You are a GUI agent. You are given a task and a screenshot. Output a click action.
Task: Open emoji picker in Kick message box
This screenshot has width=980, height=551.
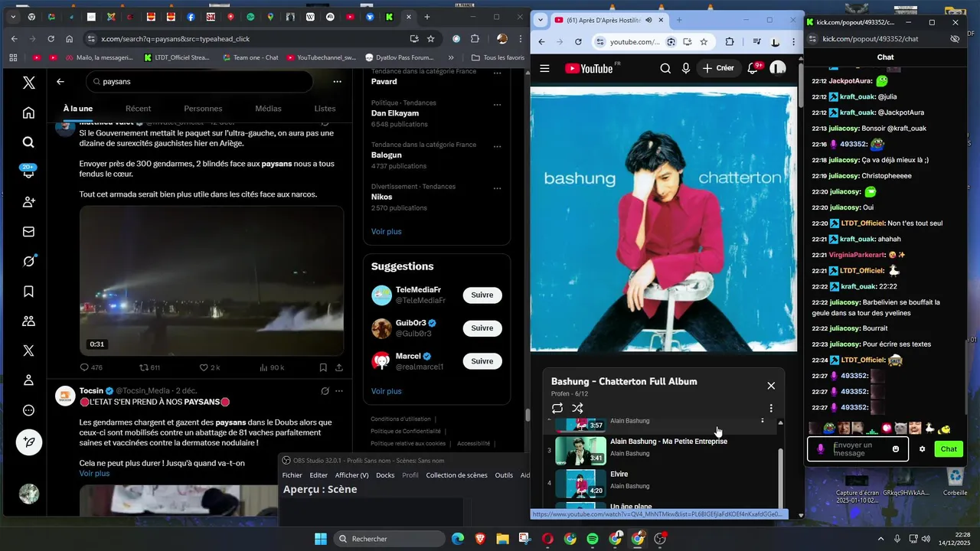[x=896, y=449]
